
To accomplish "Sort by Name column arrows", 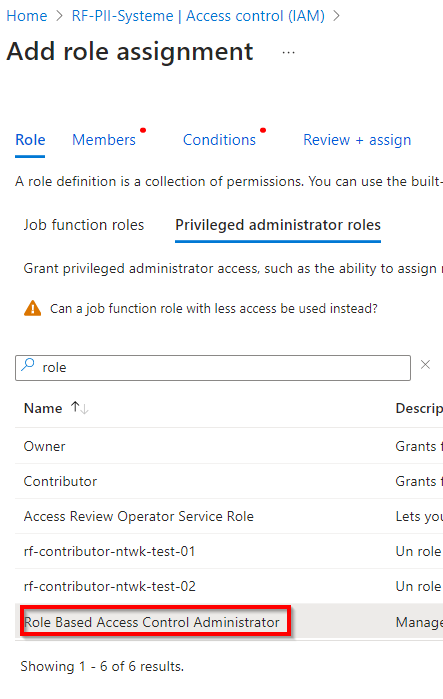I will tap(79, 407).
